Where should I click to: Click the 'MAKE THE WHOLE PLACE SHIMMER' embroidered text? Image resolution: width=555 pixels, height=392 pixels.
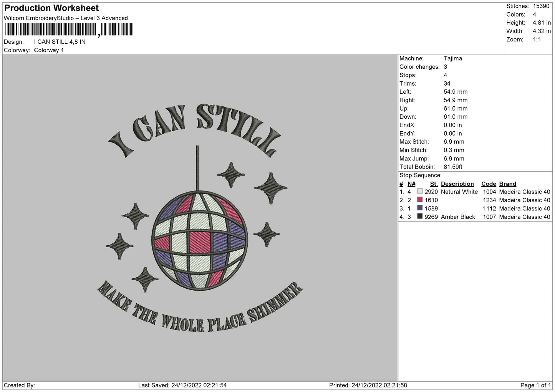pos(200,307)
